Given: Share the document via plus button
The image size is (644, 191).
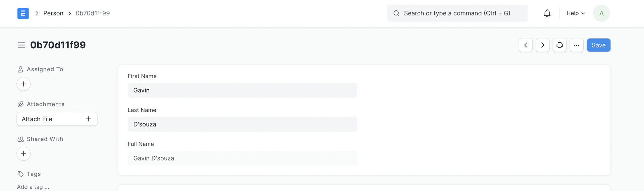Looking at the screenshot, I should [x=23, y=154].
